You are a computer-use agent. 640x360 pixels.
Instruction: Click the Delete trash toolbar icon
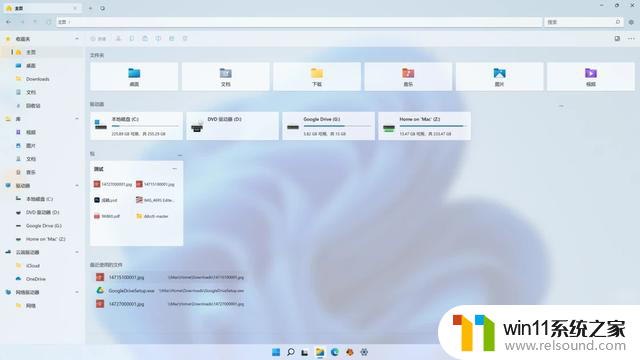[x=185, y=39]
